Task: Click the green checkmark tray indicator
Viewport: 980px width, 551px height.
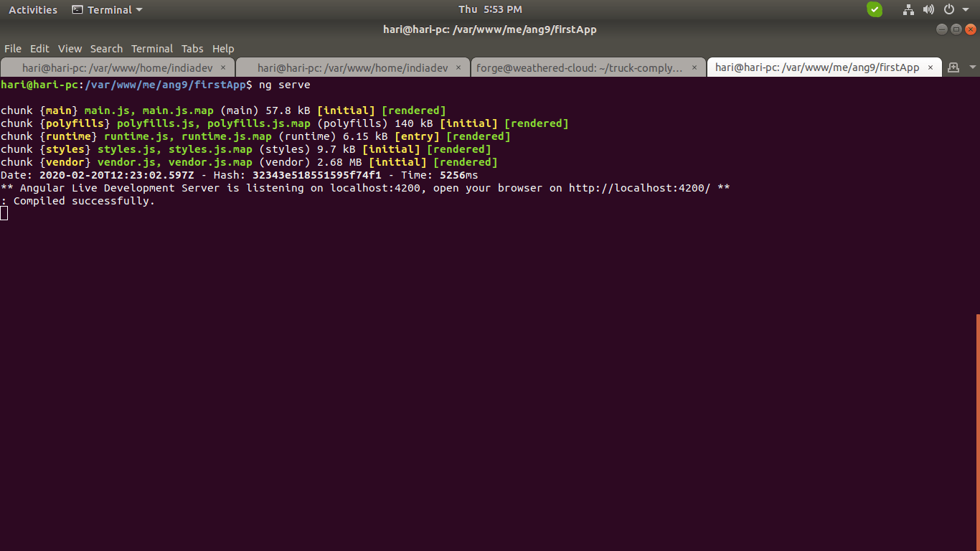Action: [x=874, y=9]
